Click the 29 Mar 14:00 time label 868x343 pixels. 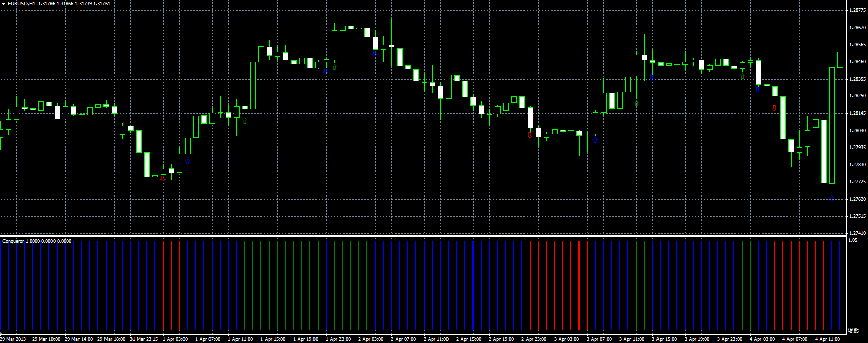78,339
